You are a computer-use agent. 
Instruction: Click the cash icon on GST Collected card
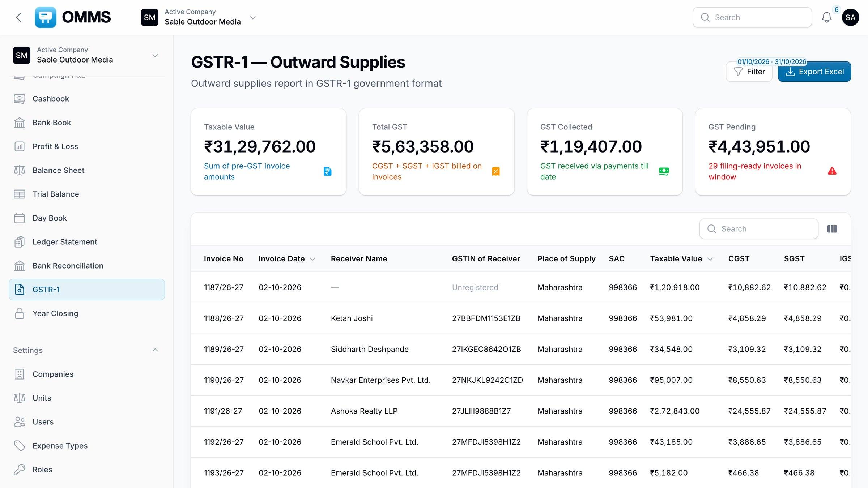pos(664,171)
